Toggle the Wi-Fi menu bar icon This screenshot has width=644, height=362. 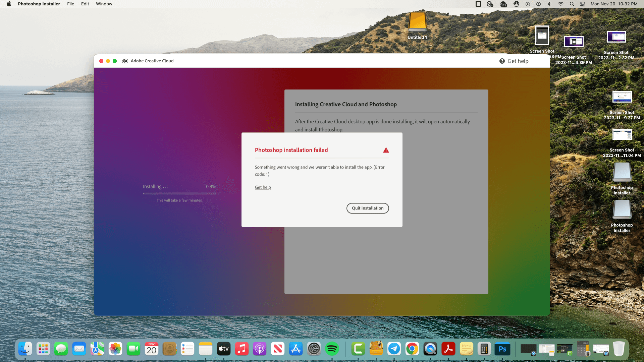(560, 4)
